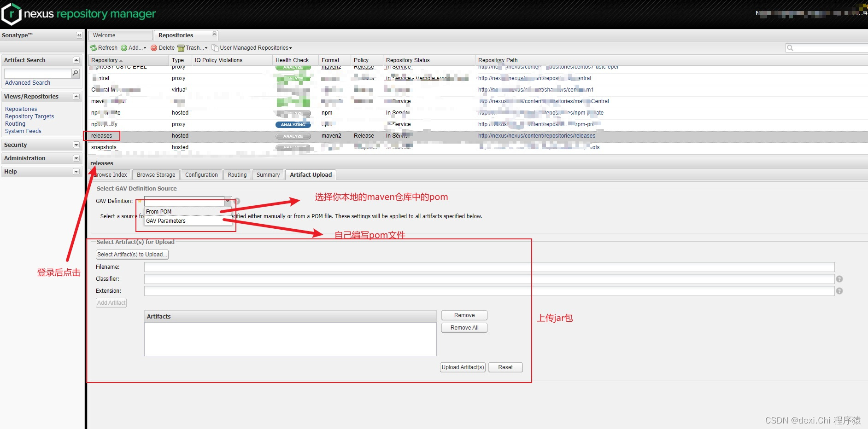This screenshot has height=429, width=868.
Task: Click the Upload Artifact(s) button
Action: [x=463, y=367]
